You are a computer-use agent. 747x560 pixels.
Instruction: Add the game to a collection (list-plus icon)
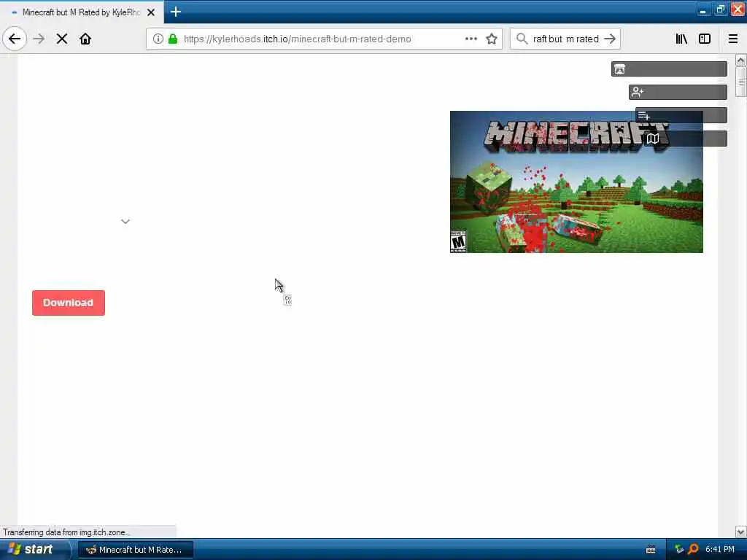click(x=681, y=115)
